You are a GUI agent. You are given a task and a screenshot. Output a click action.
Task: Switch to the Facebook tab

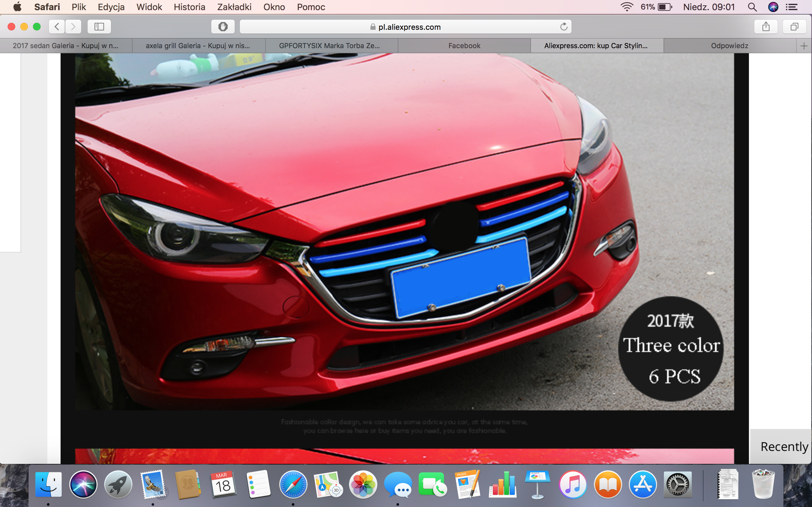pyautogui.click(x=464, y=46)
